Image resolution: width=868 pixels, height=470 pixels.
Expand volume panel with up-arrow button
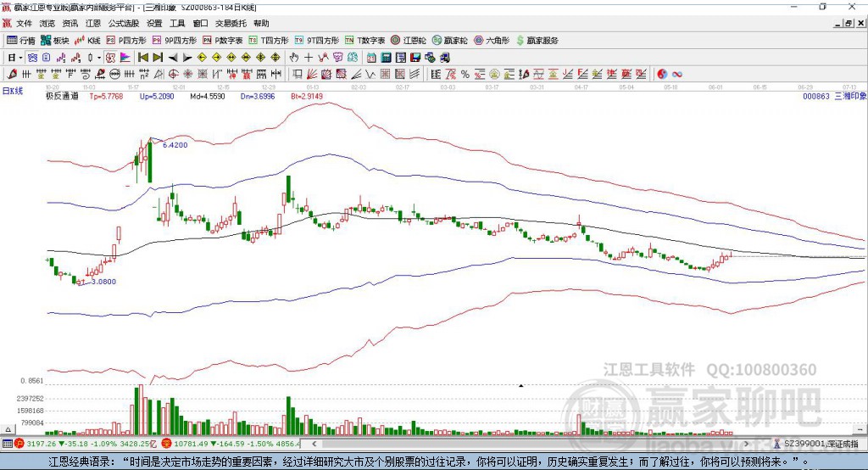point(7,429)
